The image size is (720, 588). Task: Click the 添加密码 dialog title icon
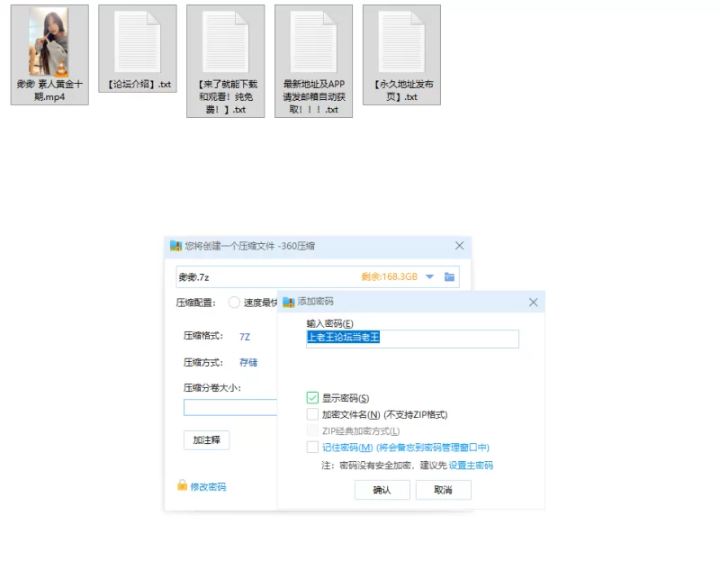pyautogui.click(x=288, y=302)
